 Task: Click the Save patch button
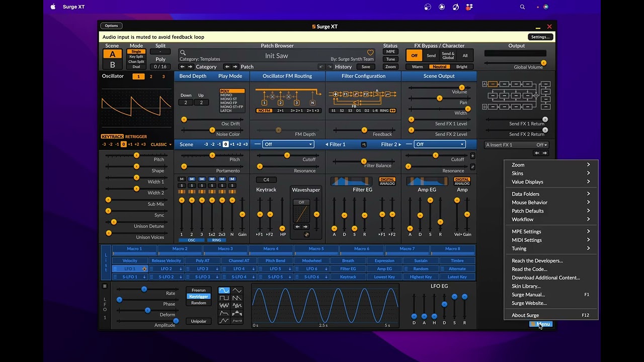click(366, 67)
